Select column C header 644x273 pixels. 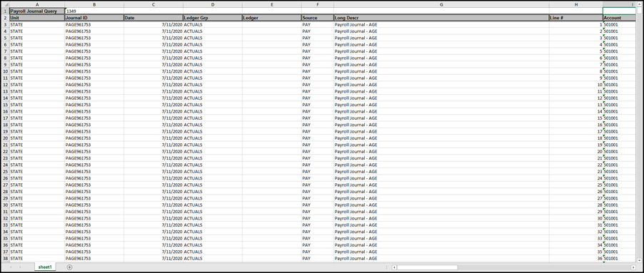click(x=154, y=4)
